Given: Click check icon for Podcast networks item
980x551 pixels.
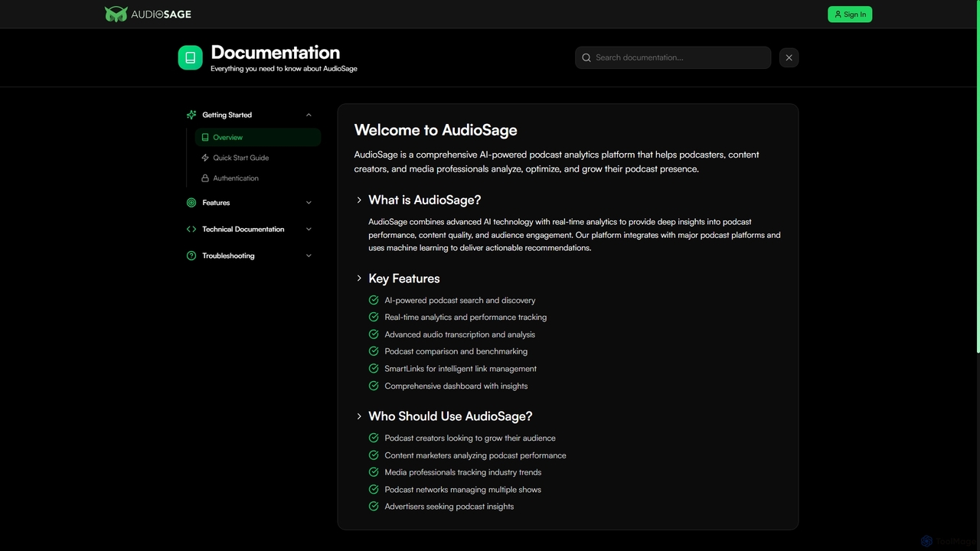Looking at the screenshot, I should [374, 489].
